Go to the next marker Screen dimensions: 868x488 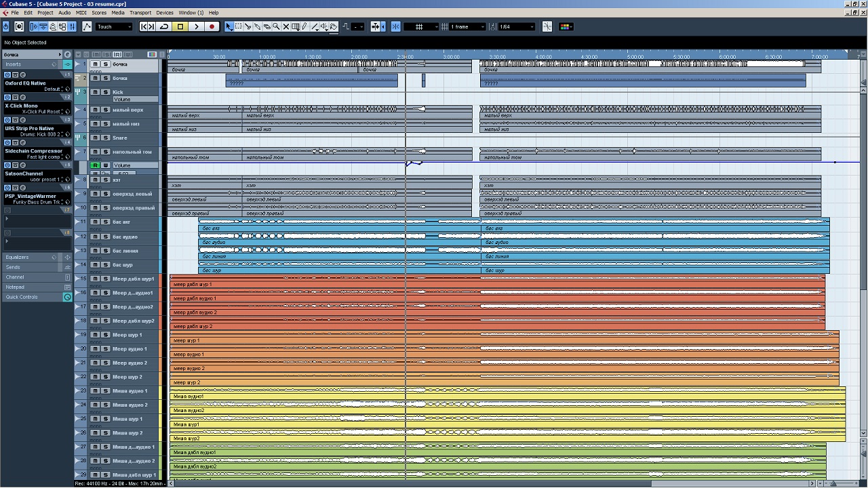pyautogui.click(x=151, y=26)
